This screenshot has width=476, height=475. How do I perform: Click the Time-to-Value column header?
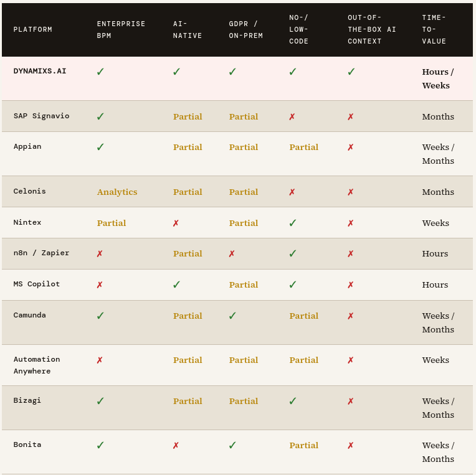point(434,29)
